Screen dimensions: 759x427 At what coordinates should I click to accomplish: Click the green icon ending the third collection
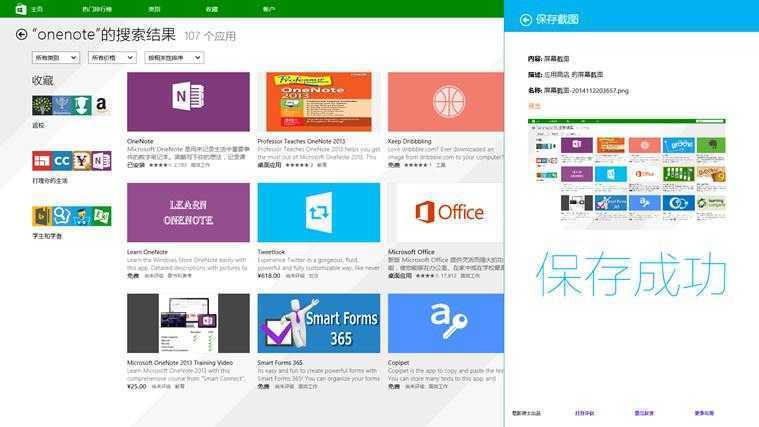point(102,216)
